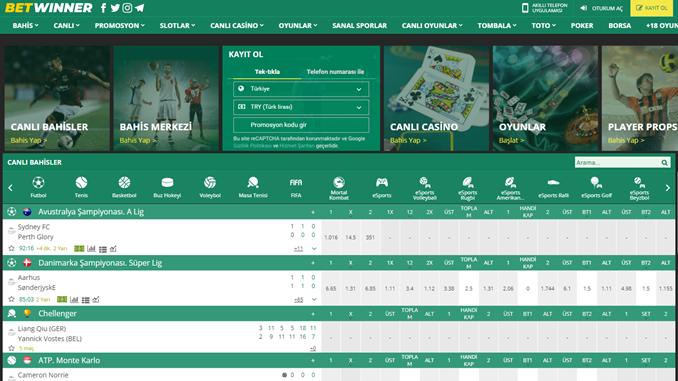This screenshot has width=678, height=381.
Task: Open the PROMOSYON dropdown menu
Action: pyautogui.click(x=120, y=26)
